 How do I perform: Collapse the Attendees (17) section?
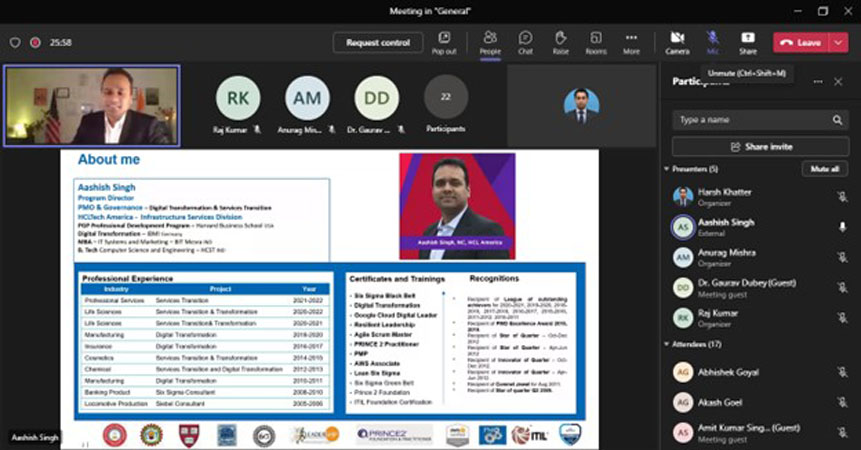tap(667, 344)
